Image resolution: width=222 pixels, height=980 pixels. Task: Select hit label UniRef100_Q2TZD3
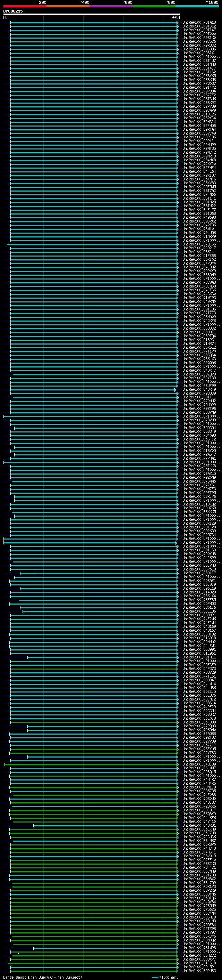coord(199,875)
